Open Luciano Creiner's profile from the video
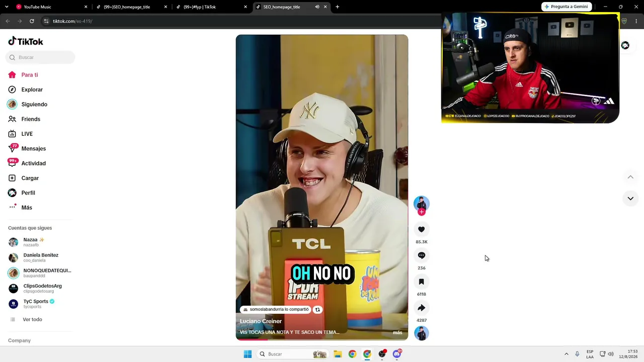This screenshot has height=362, width=644. click(x=261, y=321)
